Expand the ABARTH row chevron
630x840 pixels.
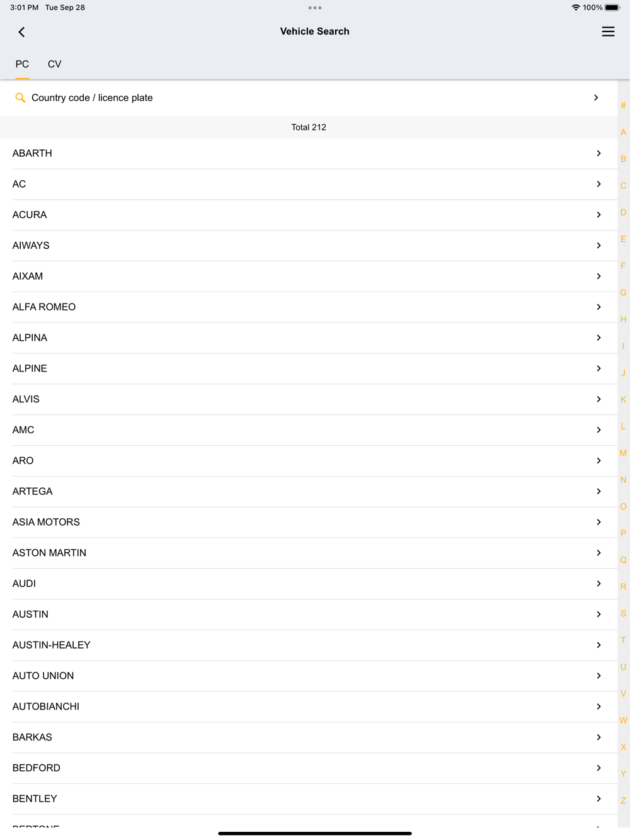(598, 154)
